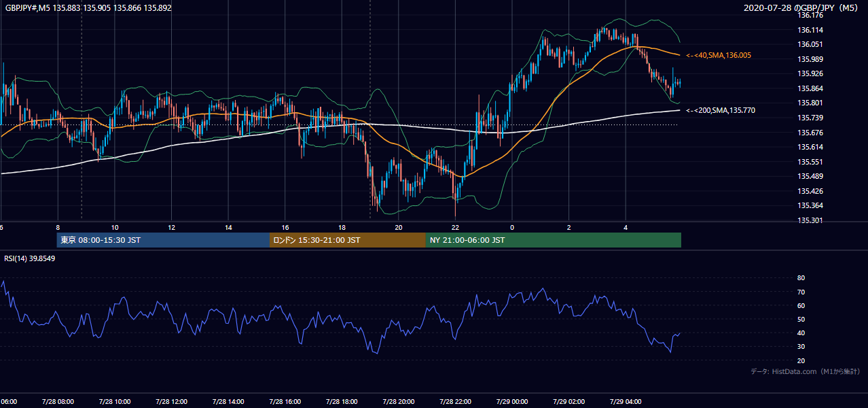
Task: Click the 135.301 price axis value
Action: click(810, 220)
